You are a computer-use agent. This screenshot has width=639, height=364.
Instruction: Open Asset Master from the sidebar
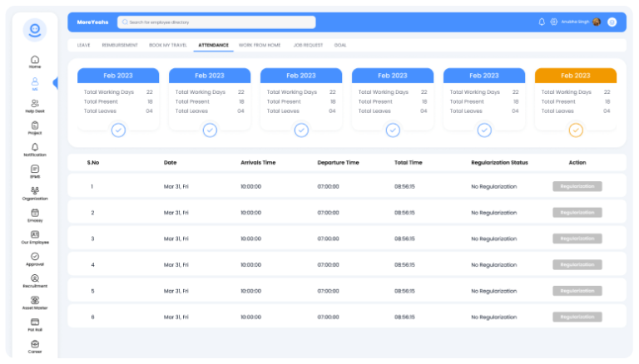click(x=35, y=302)
